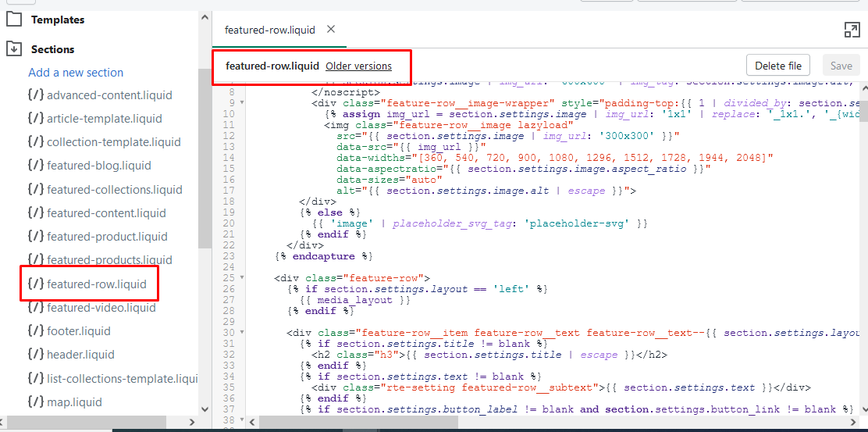This screenshot has width=868, height=432.
Task: Fold code at line 38
Action: pyautogui.click(x=243, y=420)
